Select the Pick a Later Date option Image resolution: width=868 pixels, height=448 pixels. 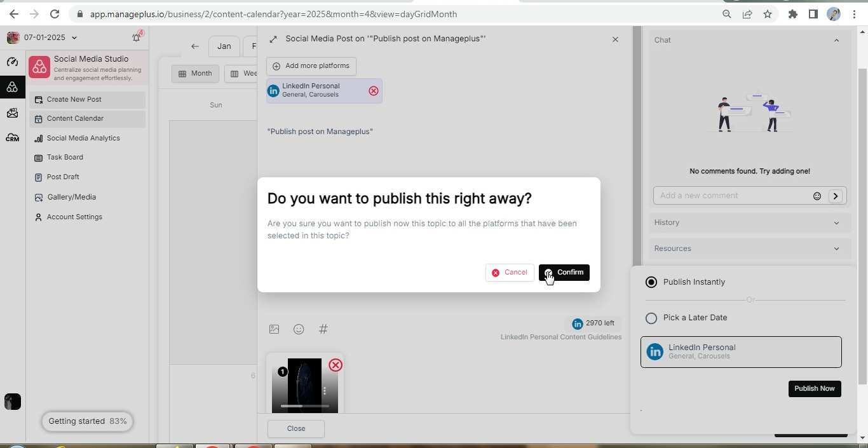[x=651, y=318]
